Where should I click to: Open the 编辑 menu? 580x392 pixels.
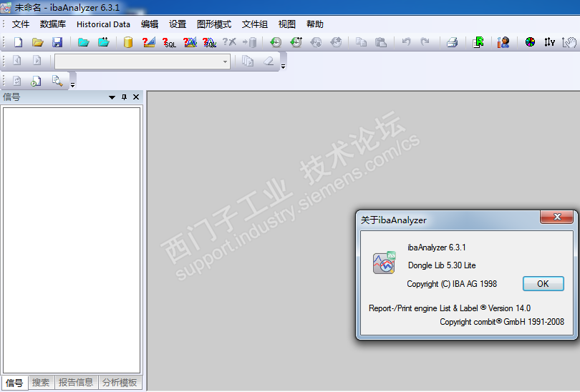pos(150,24)
